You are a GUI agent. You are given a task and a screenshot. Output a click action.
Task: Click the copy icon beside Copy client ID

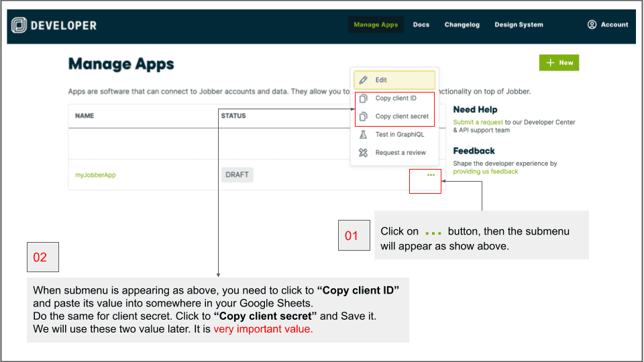click(363, 99)
